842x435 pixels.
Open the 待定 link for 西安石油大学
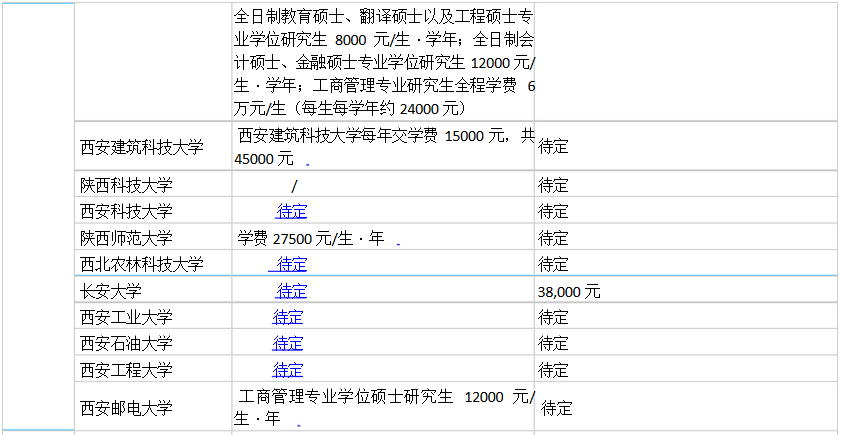pyautogui.click(x=287, y=343)
